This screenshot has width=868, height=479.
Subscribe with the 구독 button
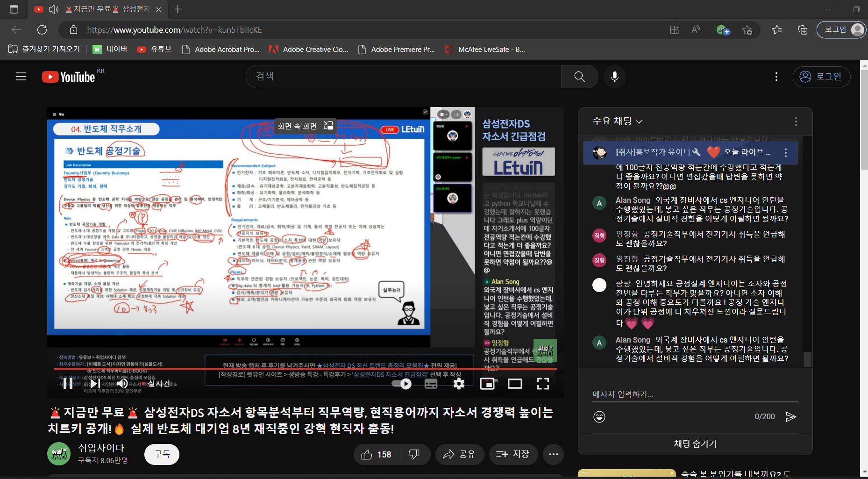[x=162, y=454]
